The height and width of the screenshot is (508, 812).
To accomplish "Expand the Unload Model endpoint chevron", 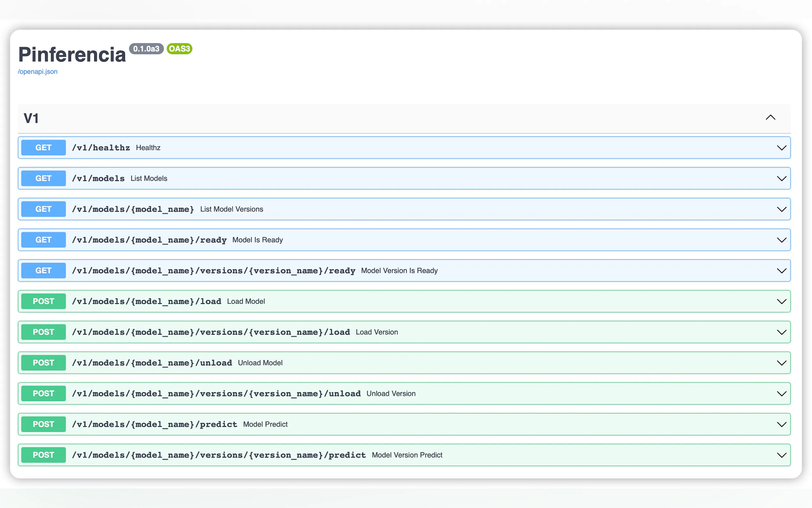I will (x=781, y=363).
